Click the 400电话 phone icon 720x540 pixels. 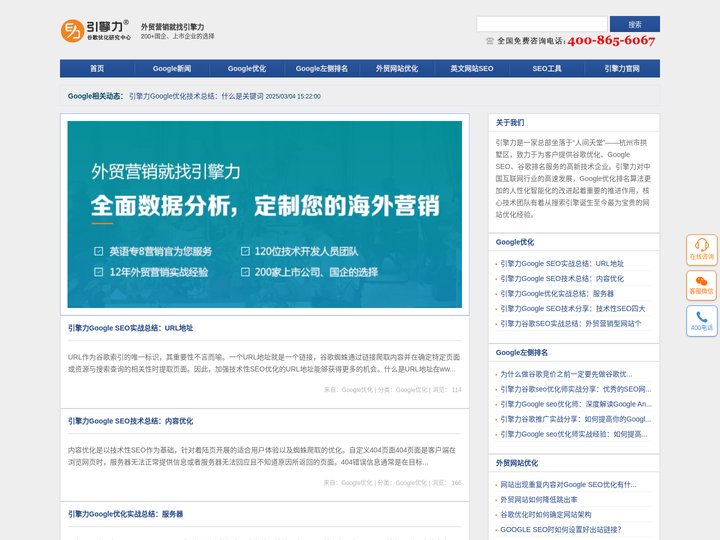click(702, 321)
